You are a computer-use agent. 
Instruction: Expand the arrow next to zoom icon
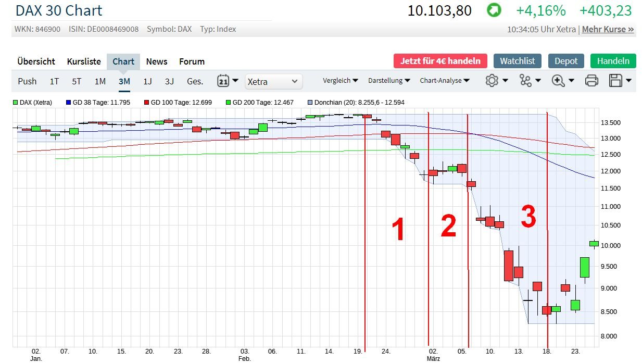(571, 81)
